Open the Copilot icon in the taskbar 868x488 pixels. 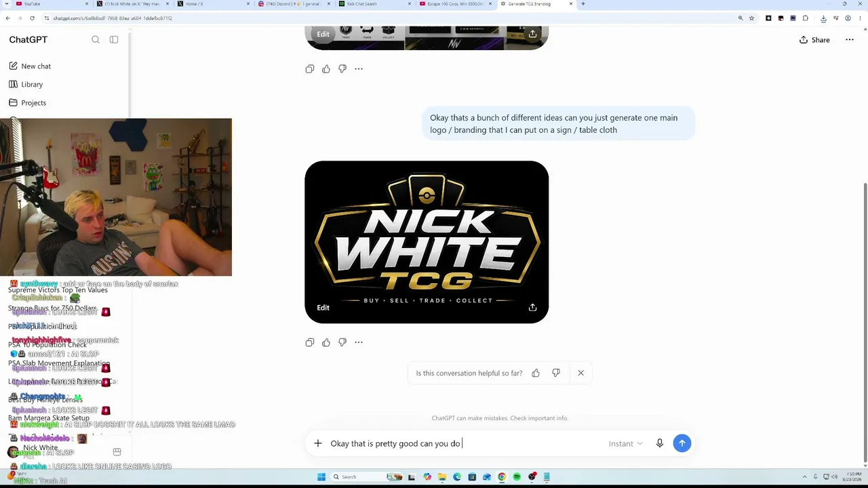tap(427, 477)
